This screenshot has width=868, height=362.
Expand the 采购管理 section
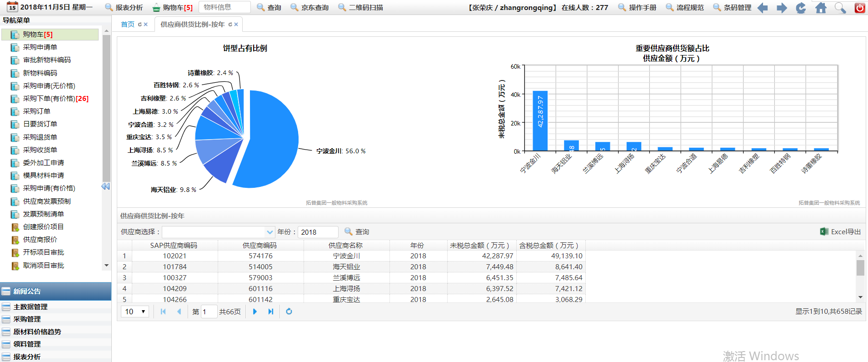[55, 319]
